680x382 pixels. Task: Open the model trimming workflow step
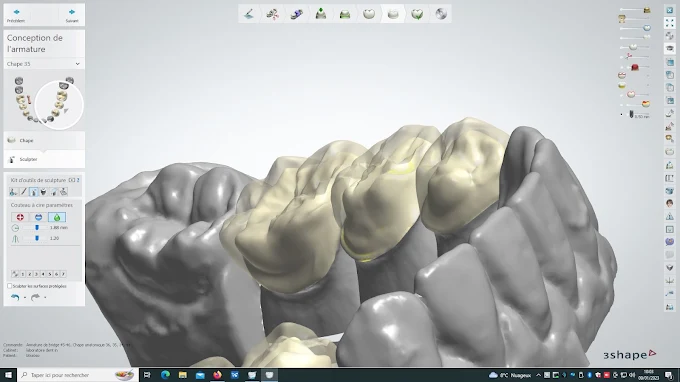click(272, 14)
